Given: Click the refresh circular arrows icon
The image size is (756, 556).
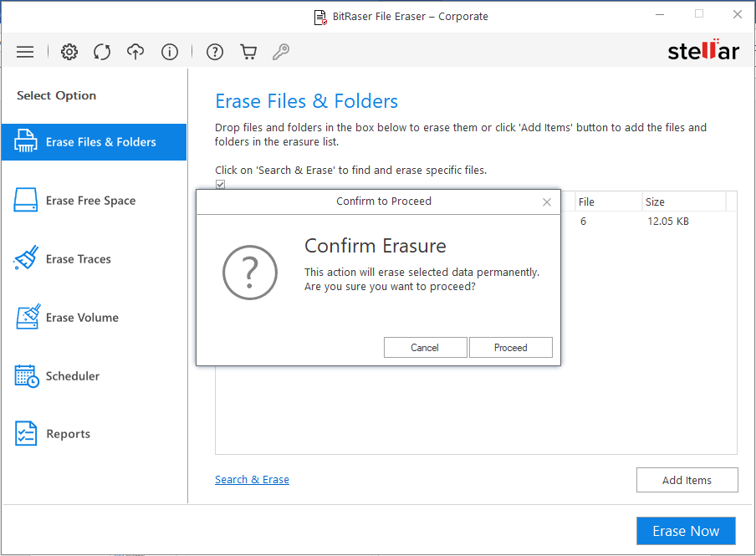Looking at the screenshot, I should [x=102, y=52].
